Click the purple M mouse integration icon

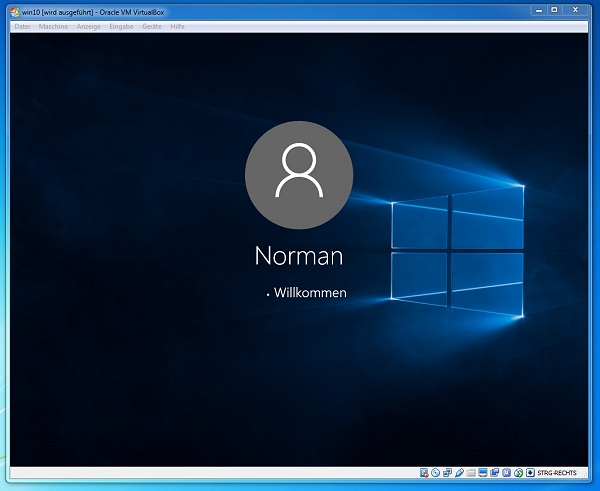click(507, 473)
